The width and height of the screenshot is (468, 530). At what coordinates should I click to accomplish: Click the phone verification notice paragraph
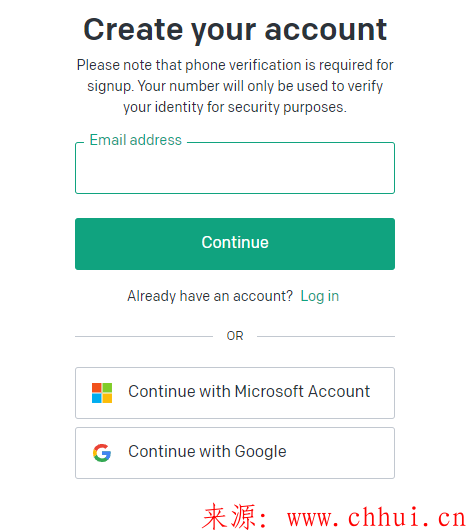pos(235,86)
